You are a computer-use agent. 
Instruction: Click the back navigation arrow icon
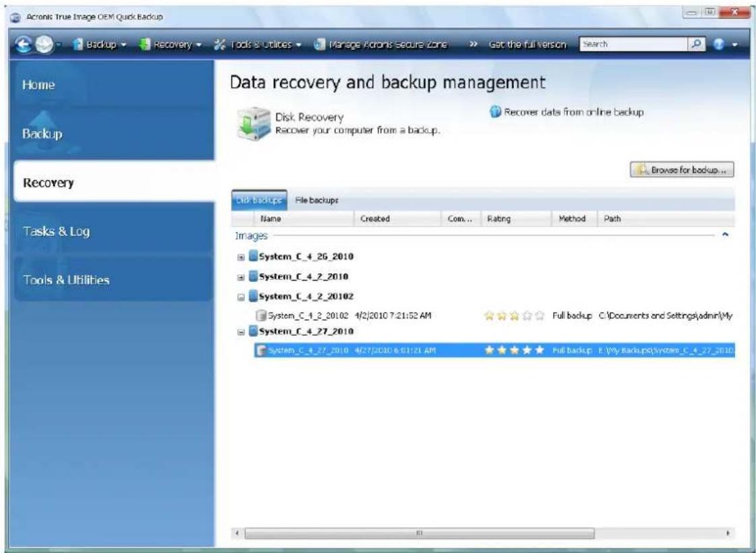click(x=23, y=45)
